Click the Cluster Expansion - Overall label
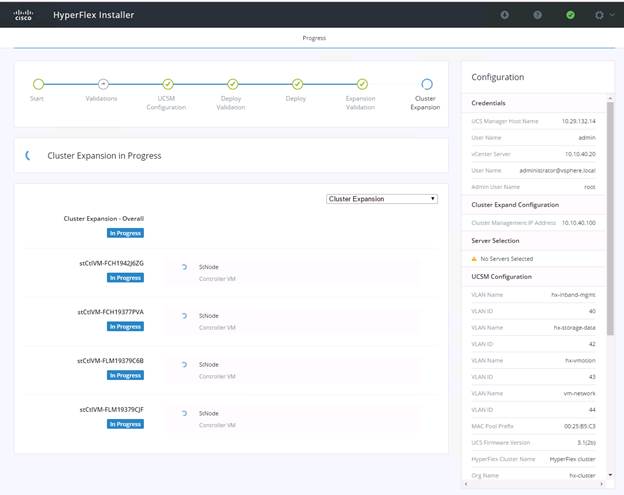Viewport: 624px width, 495px height. 103,218
